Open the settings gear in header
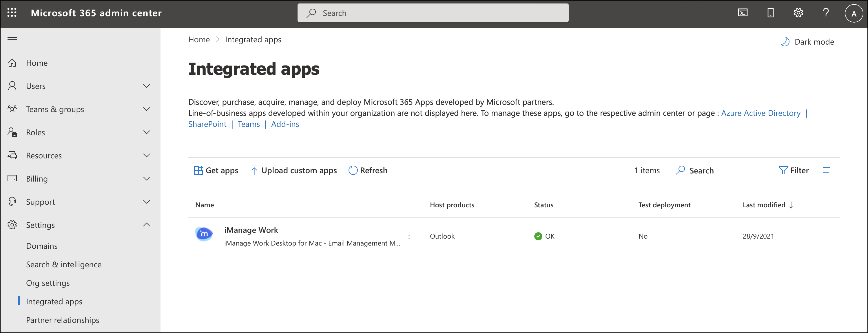Image resolution: width=868 pixels, height=333 pixels. pos(798,13)
